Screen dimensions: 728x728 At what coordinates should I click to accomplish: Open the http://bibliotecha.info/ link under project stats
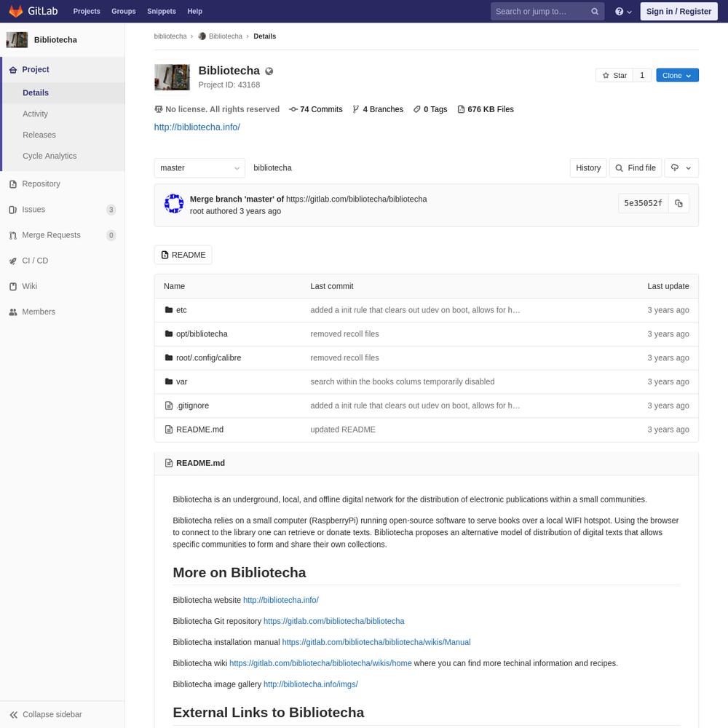[197, 127]
